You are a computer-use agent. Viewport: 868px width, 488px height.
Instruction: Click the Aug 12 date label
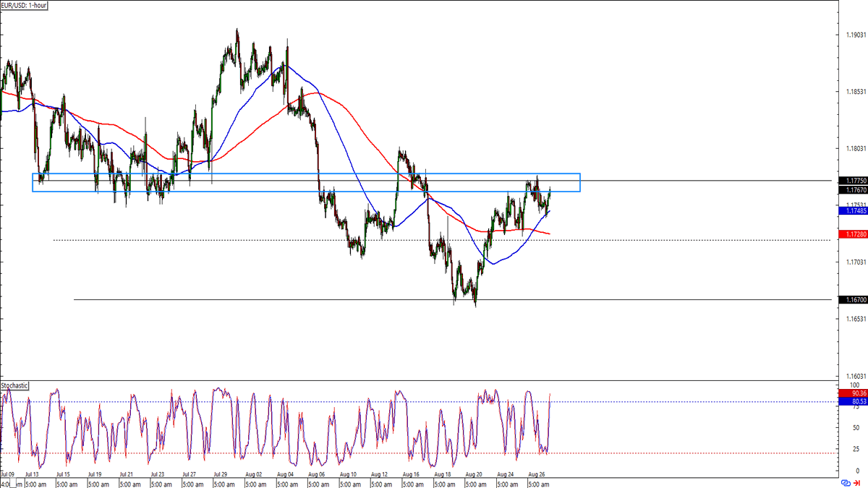pyautogui.click(x=380, y=476)
